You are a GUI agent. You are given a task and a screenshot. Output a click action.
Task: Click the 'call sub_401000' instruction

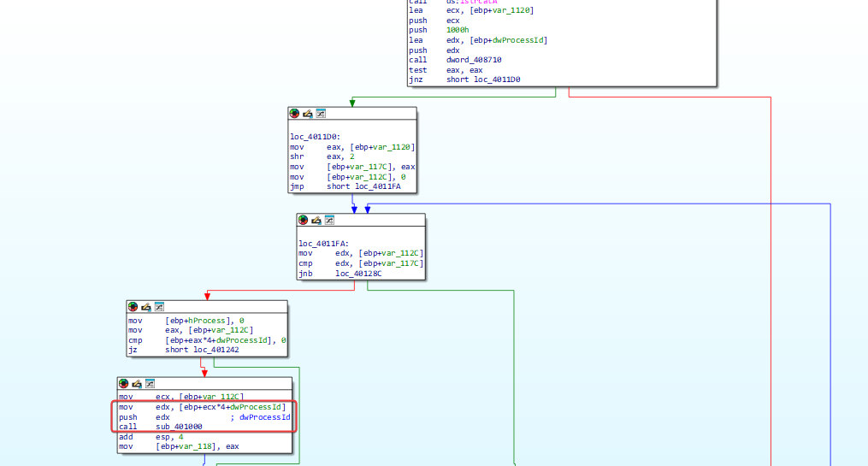pyautogui.click(x=161, y=427)
